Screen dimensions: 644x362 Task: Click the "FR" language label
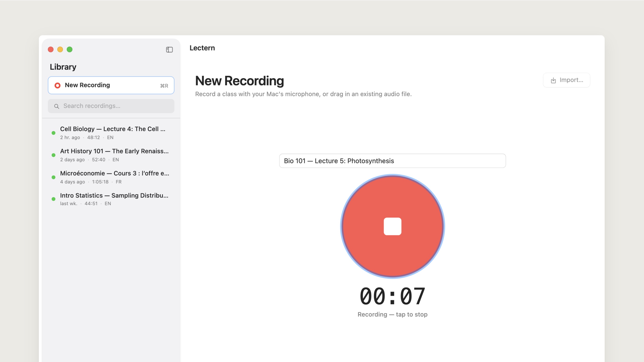(118, 182)
